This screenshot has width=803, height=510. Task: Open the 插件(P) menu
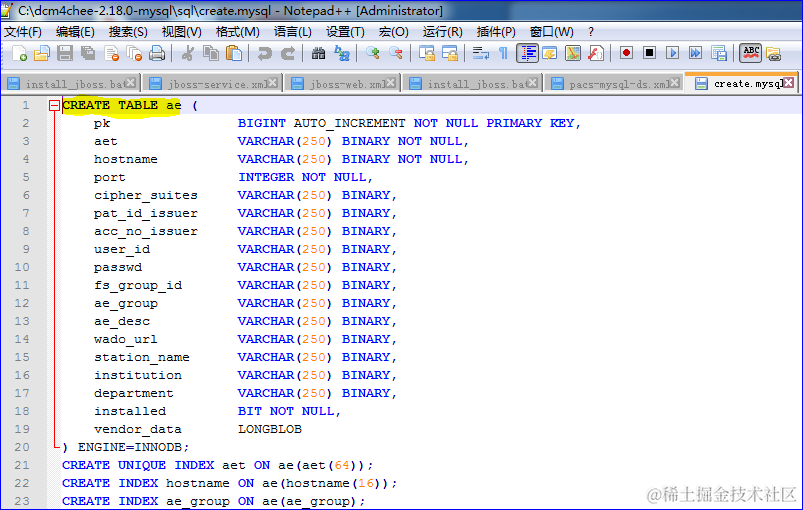point(496,32)
